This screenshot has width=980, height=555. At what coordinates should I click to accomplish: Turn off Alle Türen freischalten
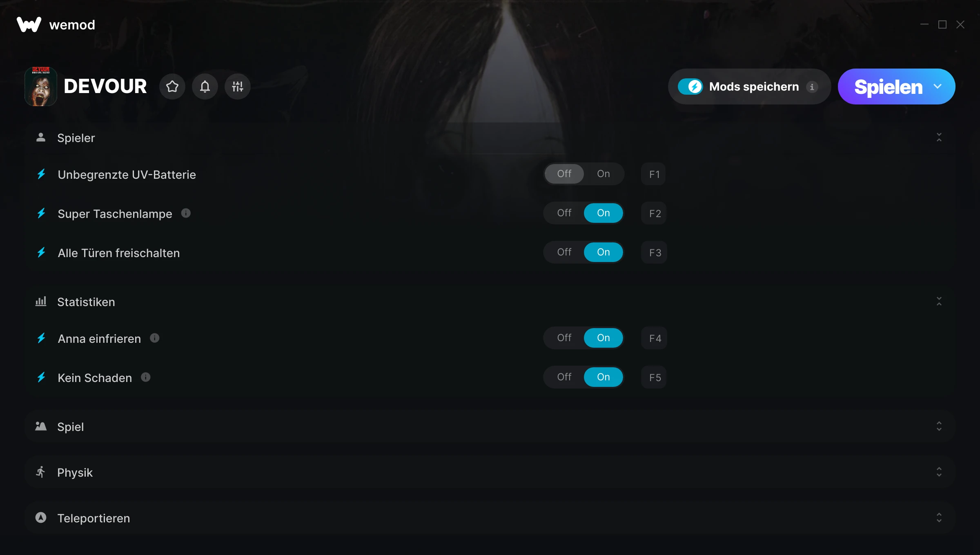click(x=564, y=252)
